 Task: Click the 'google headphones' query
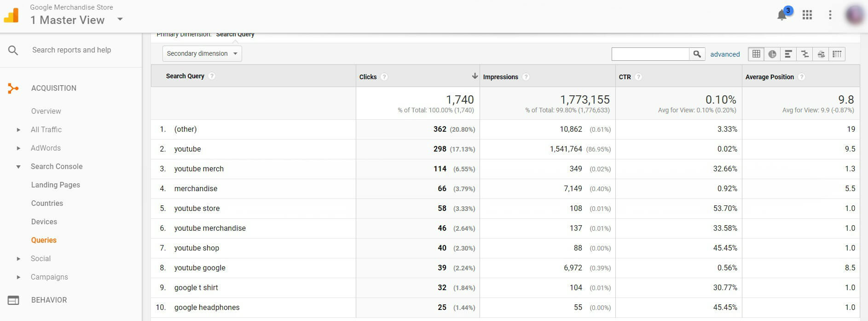click(207, 307)
